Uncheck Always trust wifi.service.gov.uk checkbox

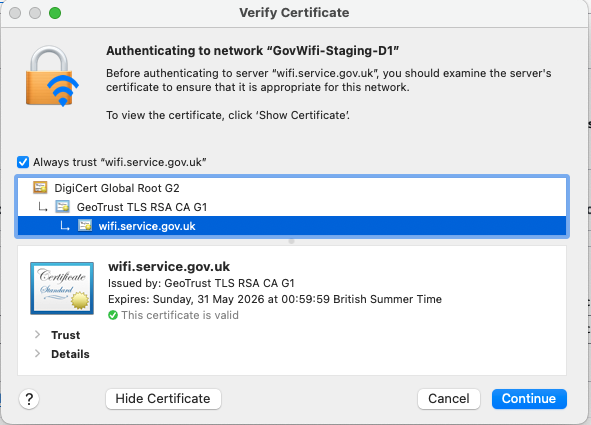(x=23, y=162)
